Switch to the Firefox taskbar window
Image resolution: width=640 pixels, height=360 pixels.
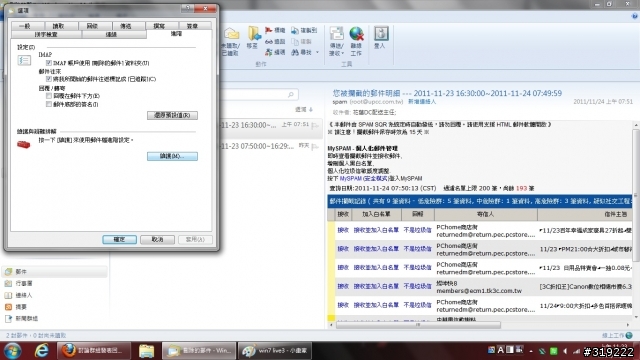94,350
